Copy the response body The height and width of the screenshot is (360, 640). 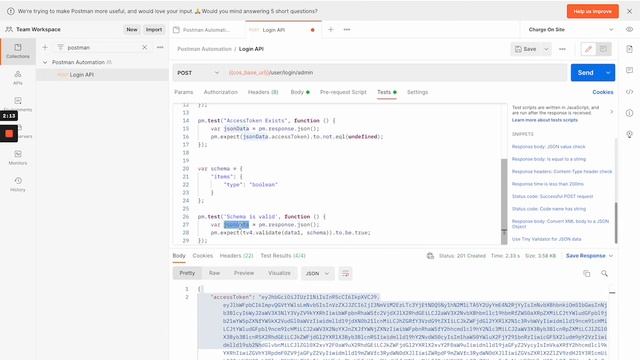coord(587,273)
